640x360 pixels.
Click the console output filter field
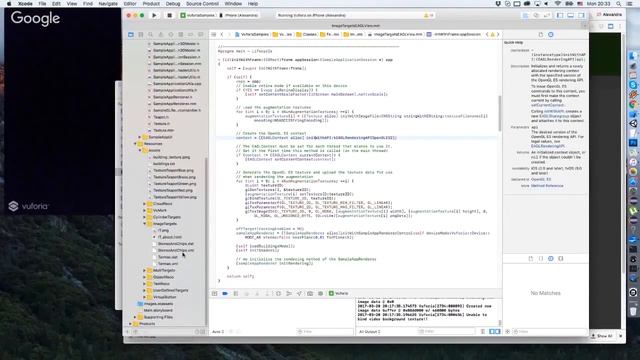coord(447,332)
